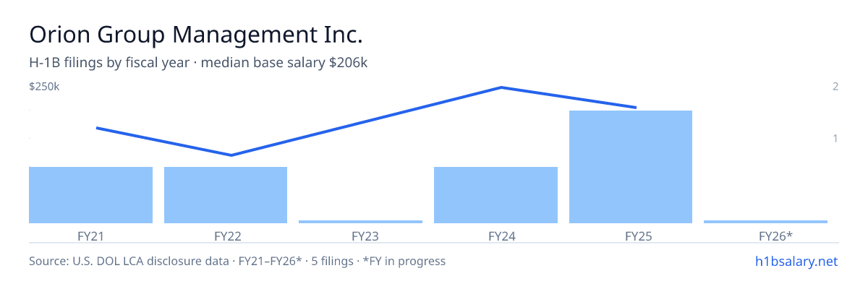Click the Orion Group Management Inc. title

(195, 34)
